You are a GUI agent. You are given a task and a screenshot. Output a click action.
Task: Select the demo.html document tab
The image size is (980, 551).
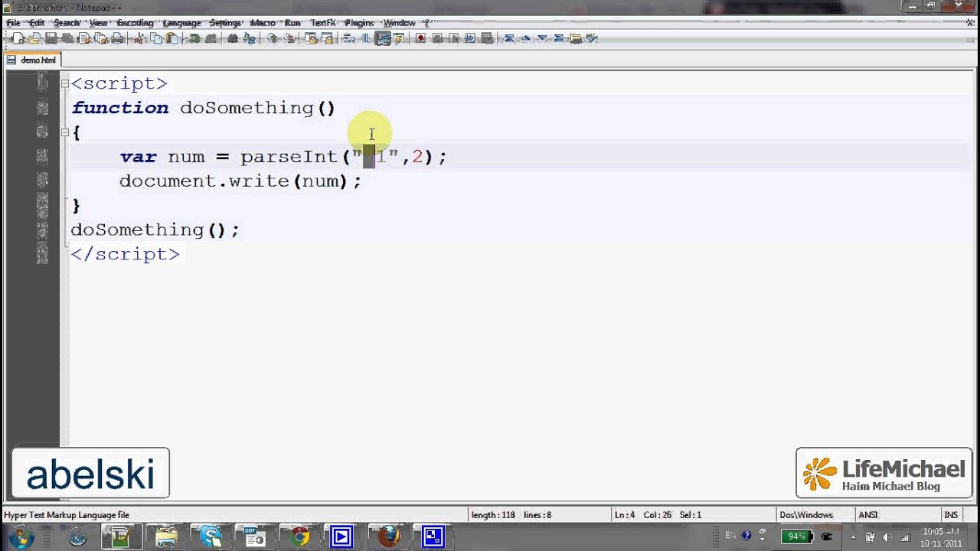[32, 60]
